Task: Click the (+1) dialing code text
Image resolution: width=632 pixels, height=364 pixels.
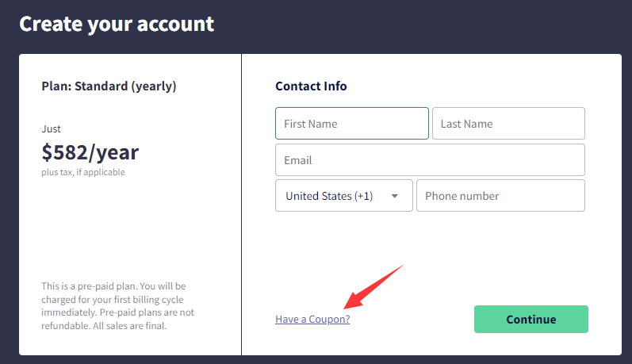Action: click(363, 196)
